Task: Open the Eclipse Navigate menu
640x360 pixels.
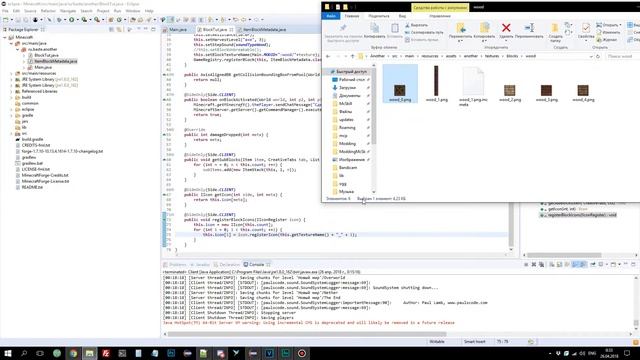Action: tap(68, 11)
